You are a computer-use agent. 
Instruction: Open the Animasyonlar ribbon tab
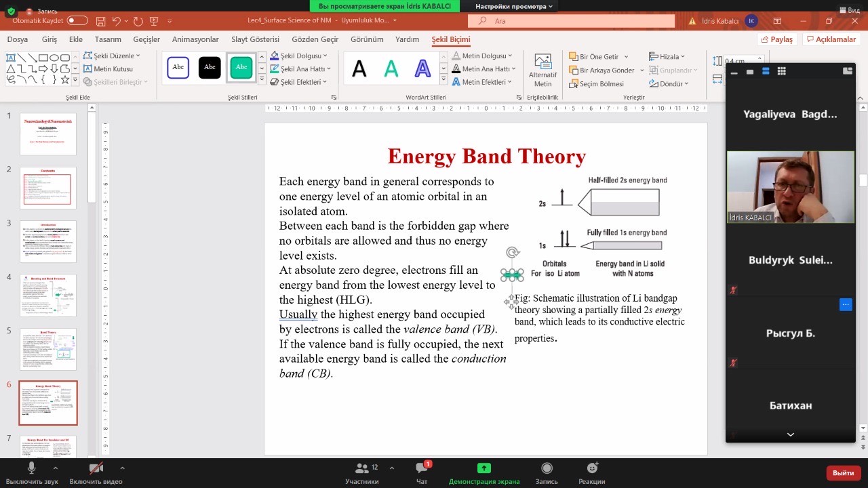[x=195, y=39]
